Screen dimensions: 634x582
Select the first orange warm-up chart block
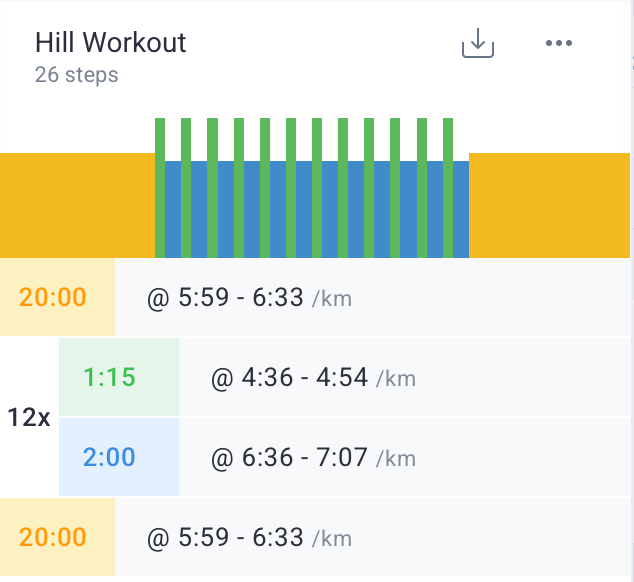point(77,205)
